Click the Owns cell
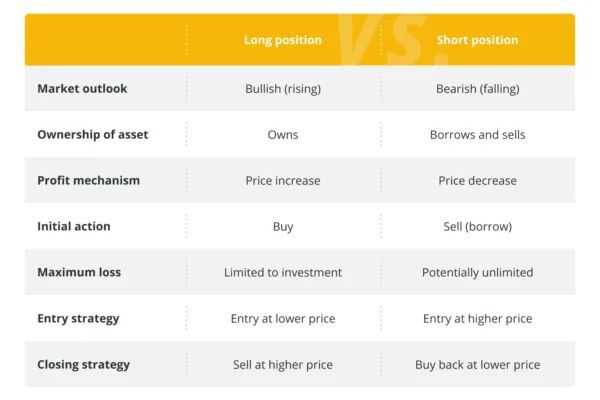Screen dimensions: 600x400 click(x=283, y=135)
